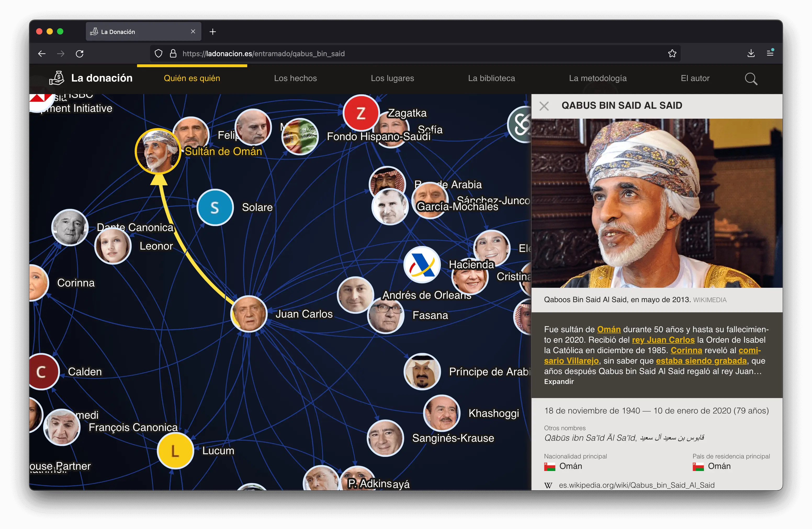Screen dimensions: 812x529
Task: Follow the rey Juan Carlos link
Action: click(663, 340)
